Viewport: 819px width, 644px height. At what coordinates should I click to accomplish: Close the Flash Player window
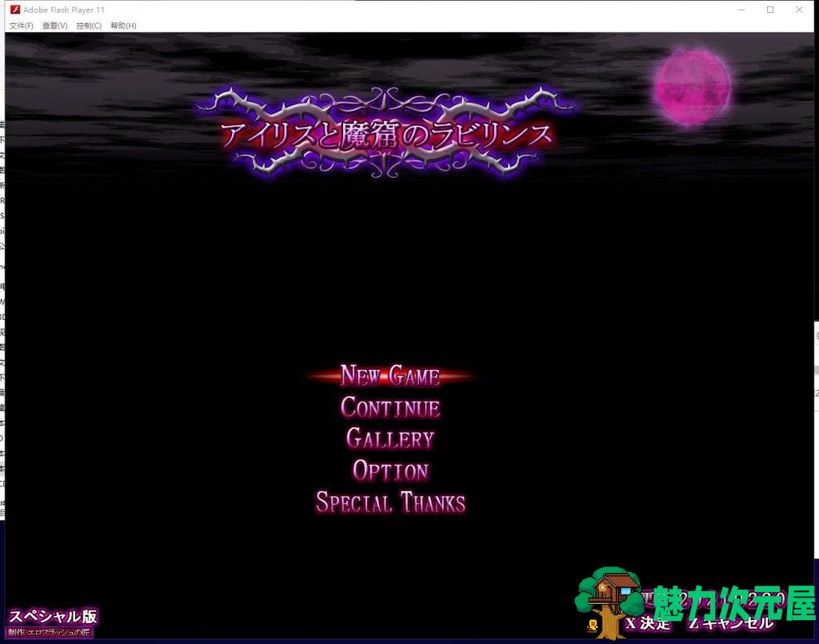799,10
